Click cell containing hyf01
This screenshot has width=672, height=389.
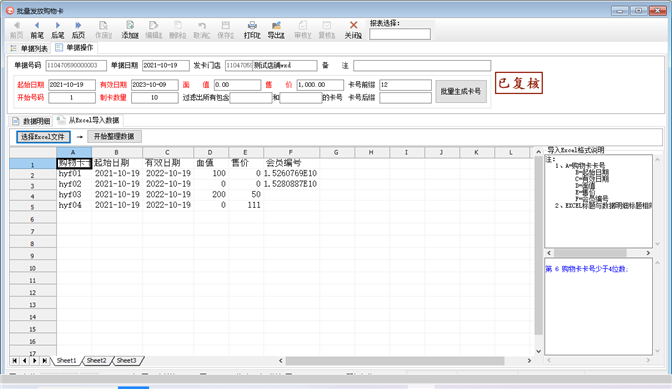(74, 174)
